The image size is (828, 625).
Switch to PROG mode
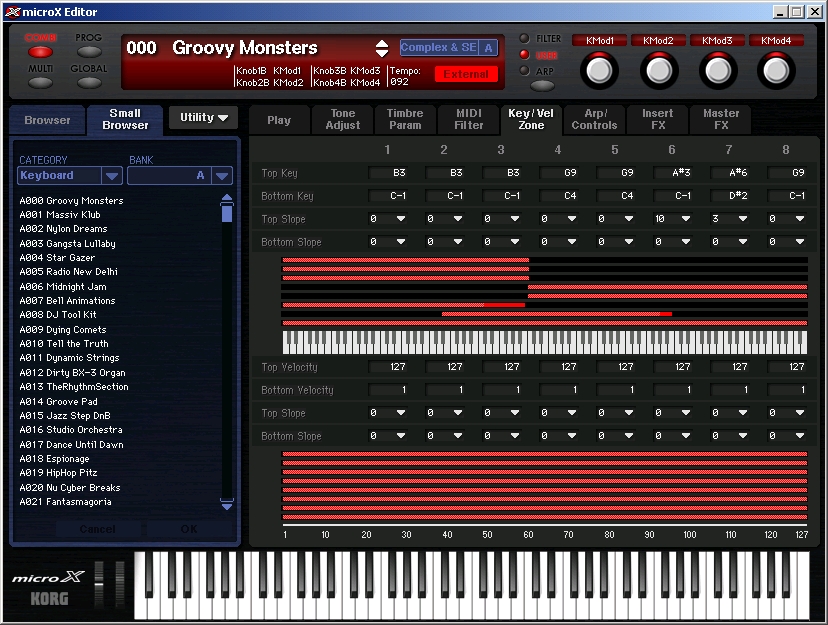click(89, 52)
